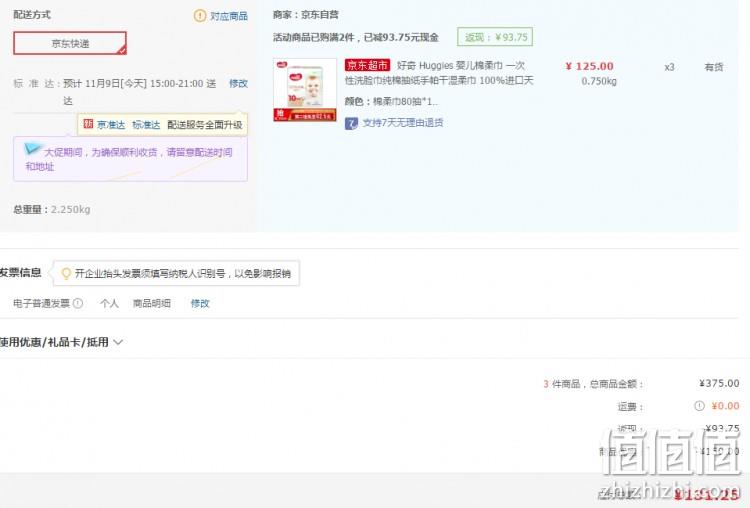Modify the 标准达 delivery time

tap(238, 83)
